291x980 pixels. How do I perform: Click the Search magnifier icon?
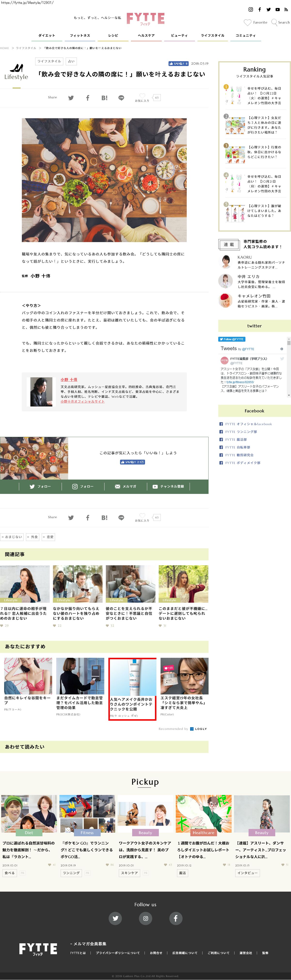click(274, 22)
